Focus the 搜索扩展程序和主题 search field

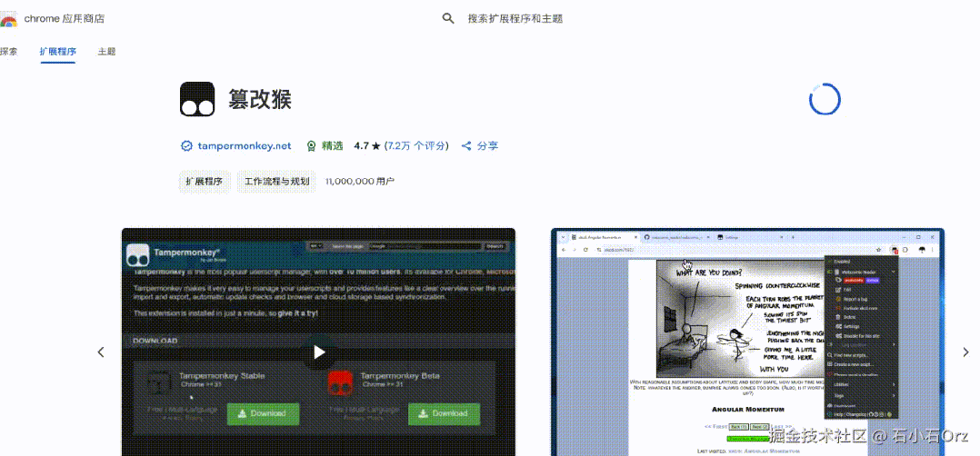(x=515, y=19)
